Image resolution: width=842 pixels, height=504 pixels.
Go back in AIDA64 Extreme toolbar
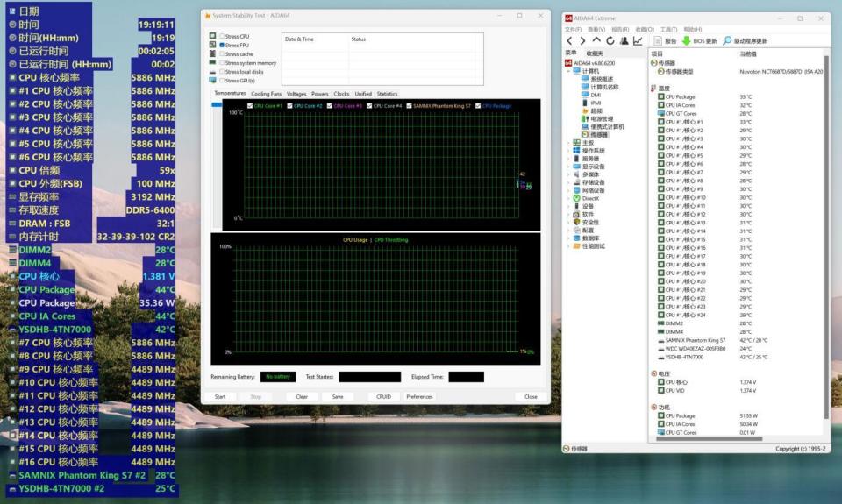point(570,41)
